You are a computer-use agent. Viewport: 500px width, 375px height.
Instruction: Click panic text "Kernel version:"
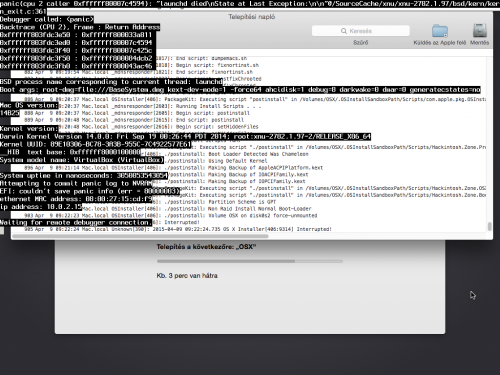click(x=29, y=129)
